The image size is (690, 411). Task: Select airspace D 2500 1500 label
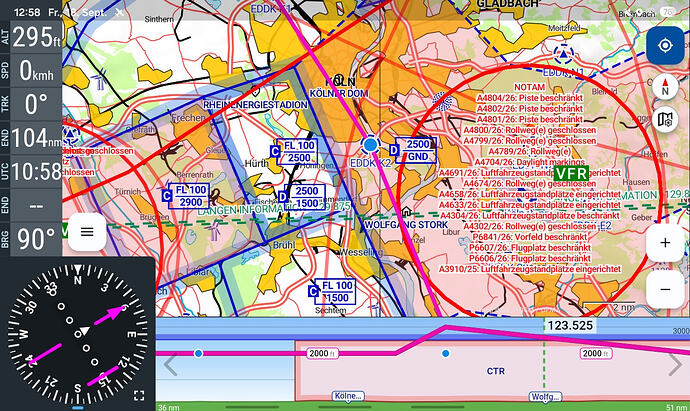click(302, 197)
